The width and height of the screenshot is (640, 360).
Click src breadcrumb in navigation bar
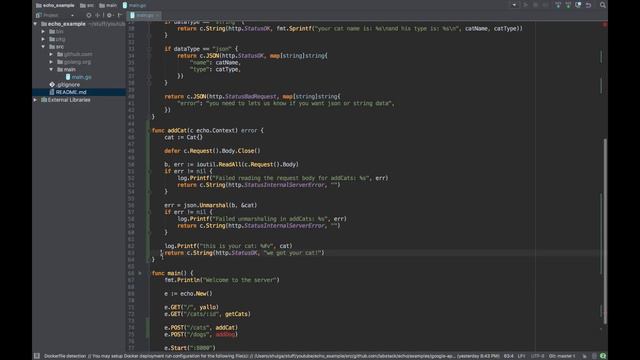click(87, 5)
